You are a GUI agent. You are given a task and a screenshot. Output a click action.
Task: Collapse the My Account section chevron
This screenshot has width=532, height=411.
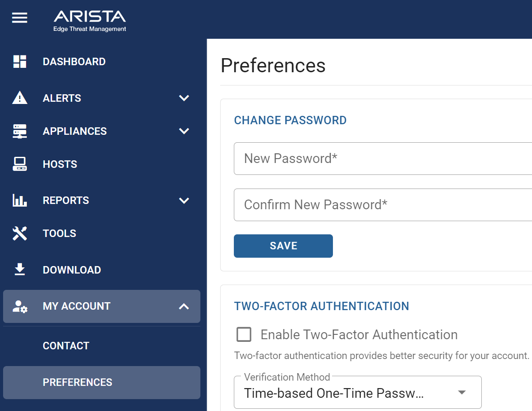point(184,307)
